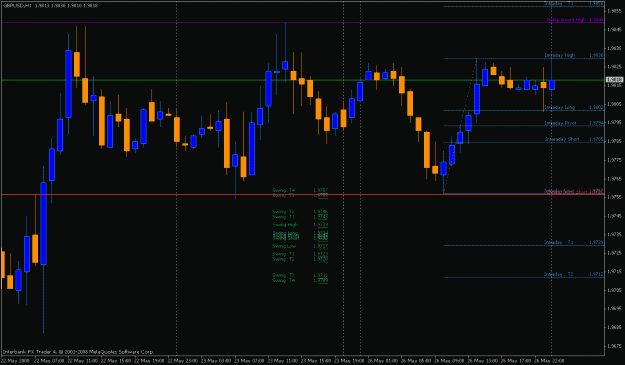This screenshot has width=625, height=365.
Task: Click the 22 May 2008 date label
Action: (16, 361)
